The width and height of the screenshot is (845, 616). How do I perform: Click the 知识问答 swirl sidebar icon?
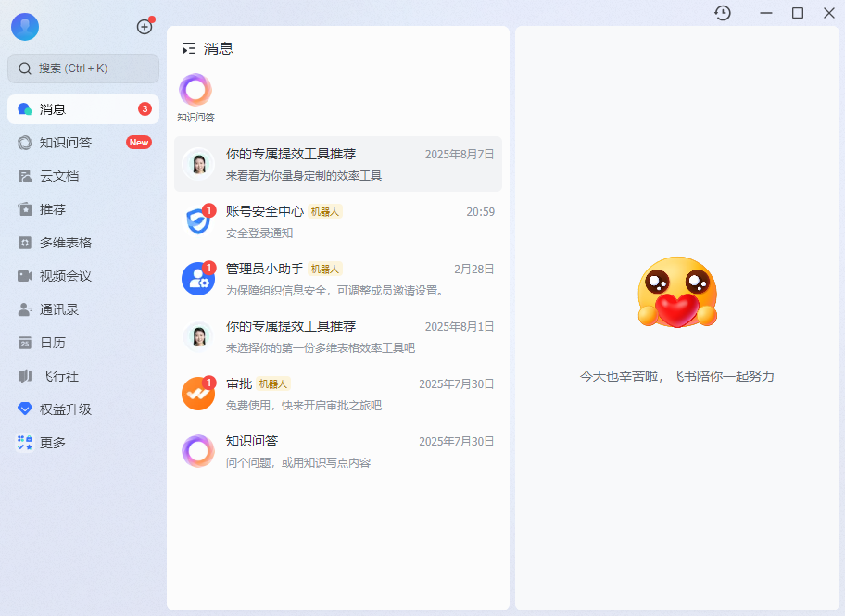coord(25,143)
